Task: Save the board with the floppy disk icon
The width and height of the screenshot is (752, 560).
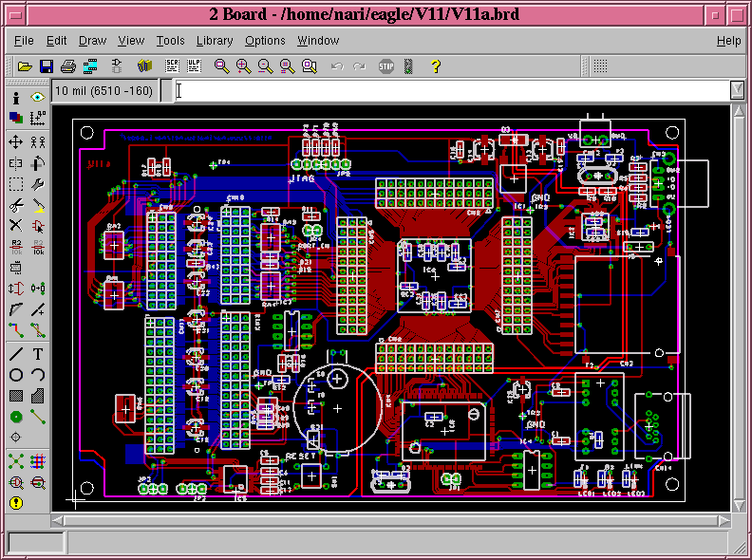Action: 47,66
